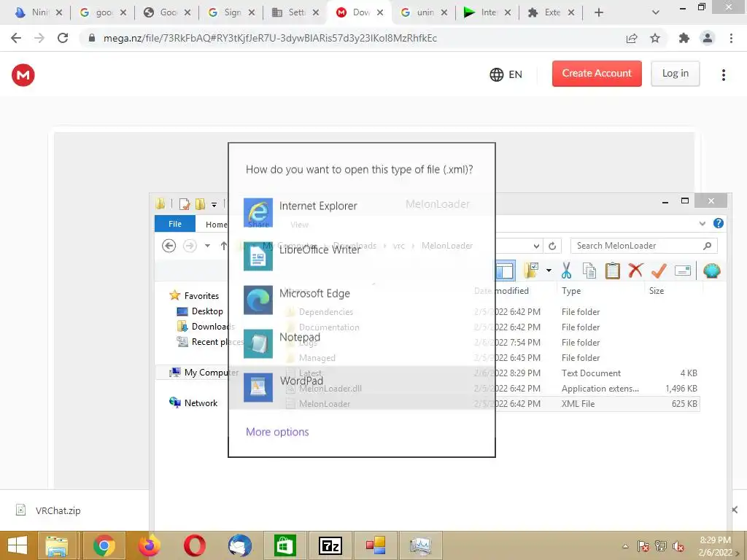Click the Create Account button on MEGA
The height and width of the screenshot is (560, 747).
click(597, 74)
